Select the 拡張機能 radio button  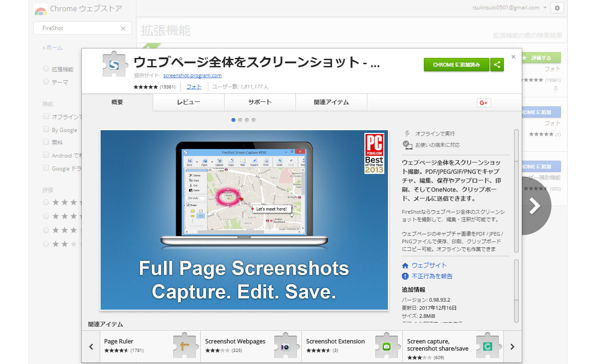(x=46, y=69)
